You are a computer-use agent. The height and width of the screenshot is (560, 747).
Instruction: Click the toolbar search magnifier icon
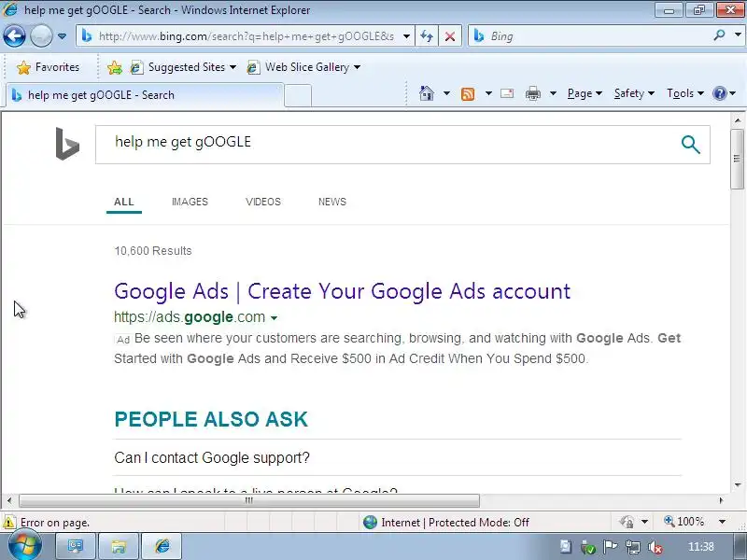pyautogui.click(x=719, y=35)
